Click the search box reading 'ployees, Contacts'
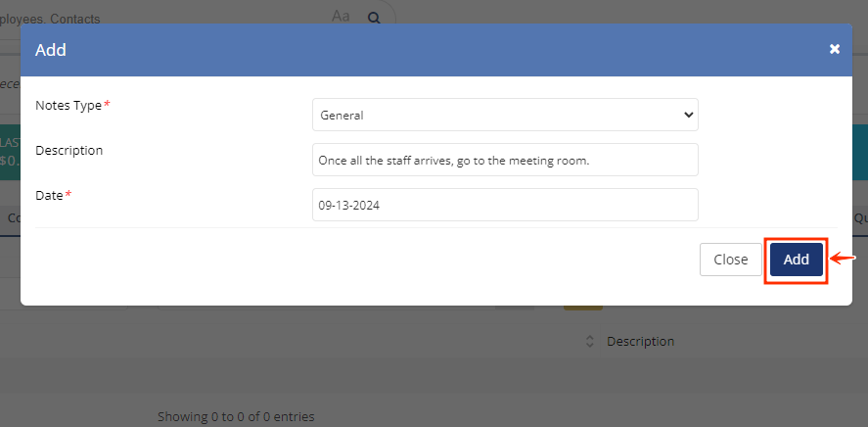This screenshot has width=868, height=427. (x=166, y=19)
